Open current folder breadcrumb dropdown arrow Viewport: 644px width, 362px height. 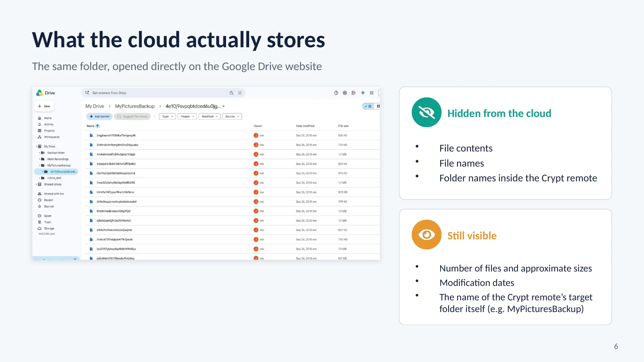coord(224,106)
